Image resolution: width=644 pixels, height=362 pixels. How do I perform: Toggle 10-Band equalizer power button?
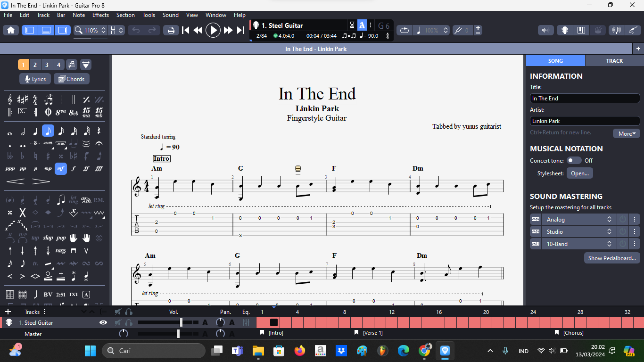623,244
